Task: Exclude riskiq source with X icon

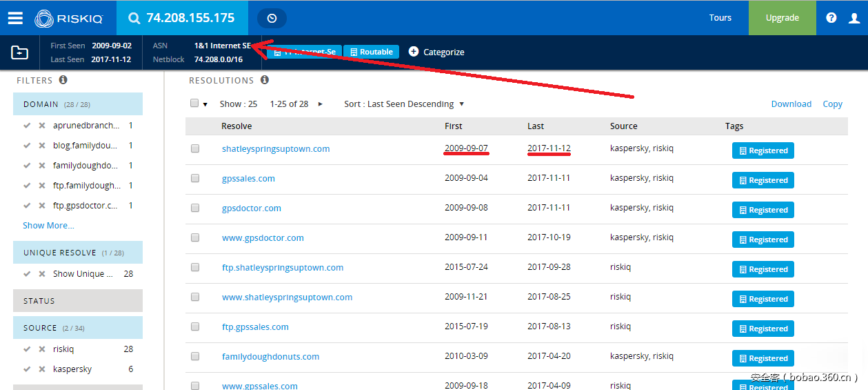Action: [42, 349]
